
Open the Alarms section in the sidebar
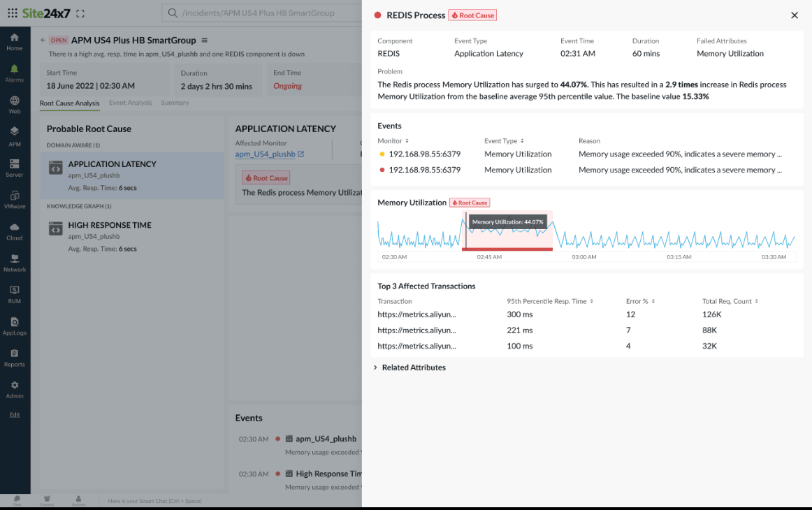(x=15, y=73)
